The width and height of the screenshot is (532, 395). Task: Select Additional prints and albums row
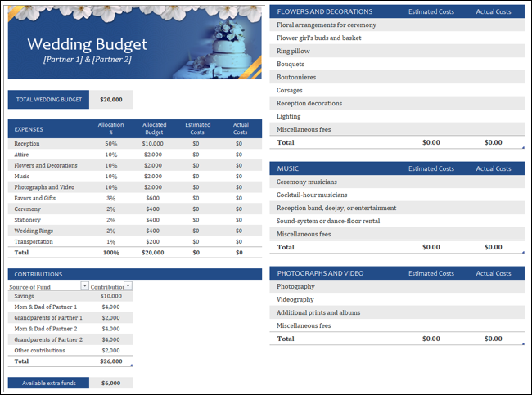click(397, 312)
